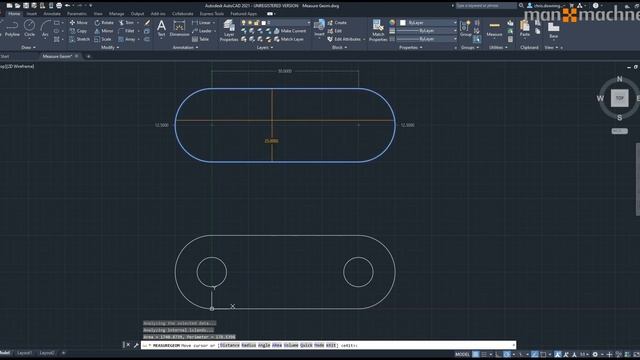The width and height of the screenshot is (640, 360).
Task: Click the new drawing tab plus button
Action: [x=89, y=56]
